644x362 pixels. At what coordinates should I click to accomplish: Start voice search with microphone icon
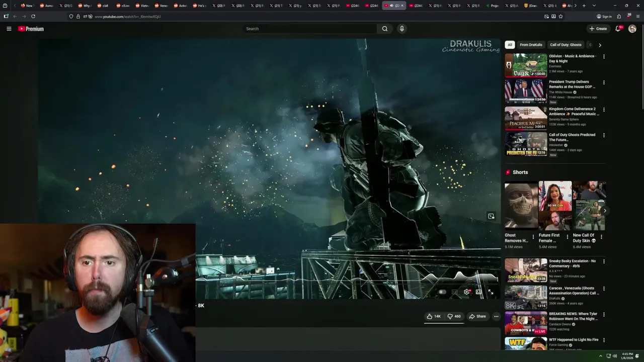point(401,29)
